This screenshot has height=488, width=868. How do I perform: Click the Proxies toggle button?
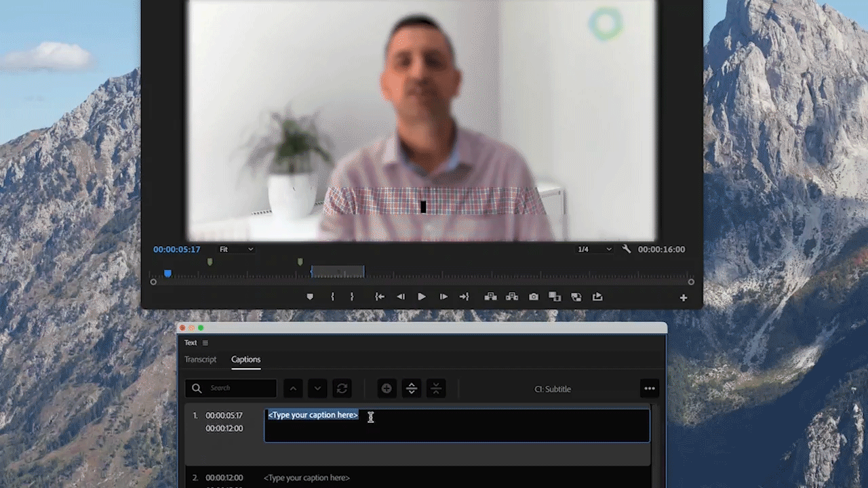pyautogui.click(x=576, y=297)
